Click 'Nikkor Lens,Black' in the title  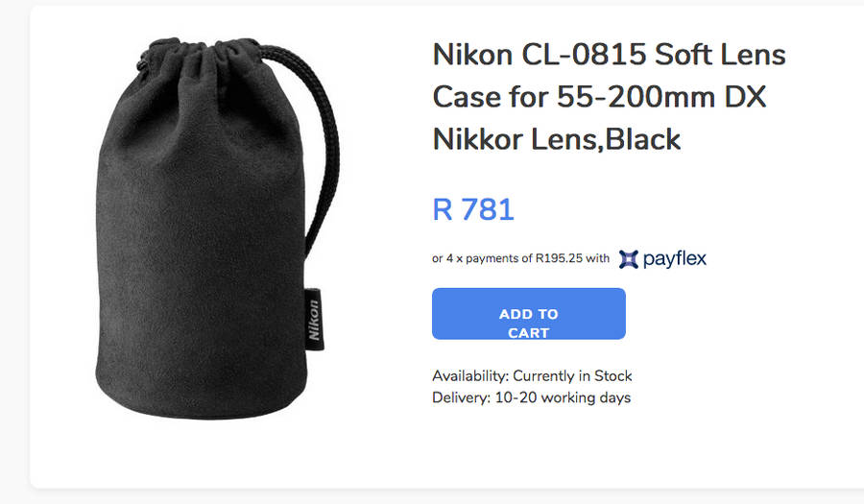click(557, 139)
